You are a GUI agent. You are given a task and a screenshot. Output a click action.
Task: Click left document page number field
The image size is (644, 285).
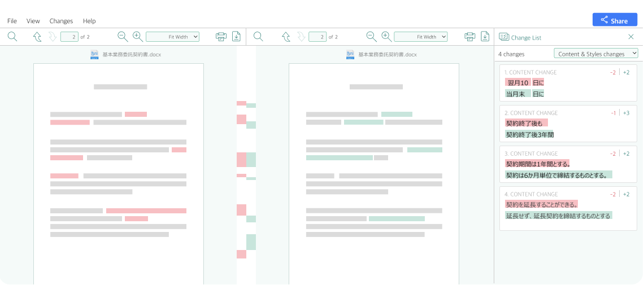pyautogui.click(x=69, y=37)
